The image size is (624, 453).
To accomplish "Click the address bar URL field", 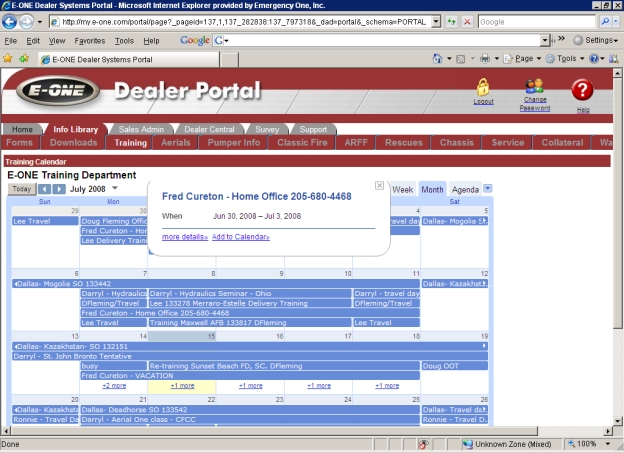I will 240,21.
